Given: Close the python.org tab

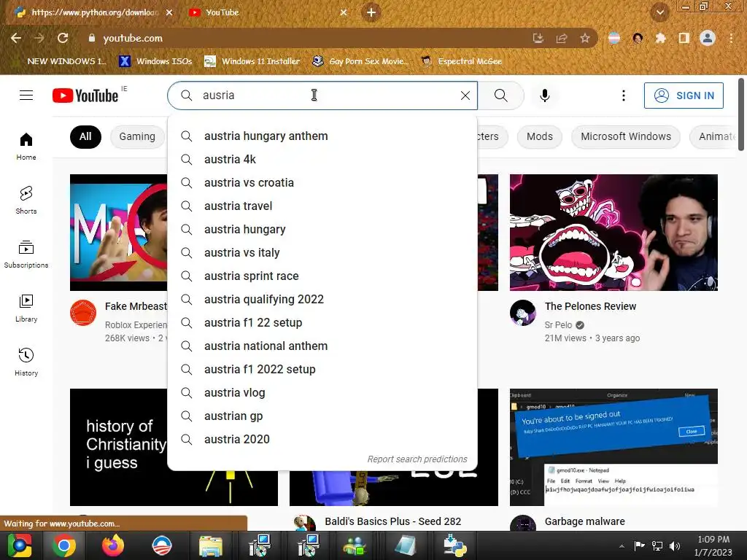Looking at the screenshot, I should click(x=169, y=12).
